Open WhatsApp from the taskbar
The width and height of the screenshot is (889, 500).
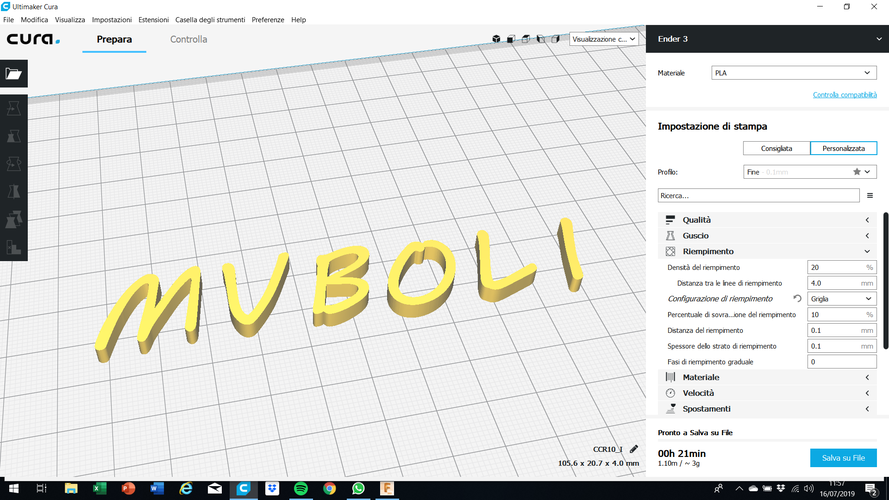pos(358,488)
